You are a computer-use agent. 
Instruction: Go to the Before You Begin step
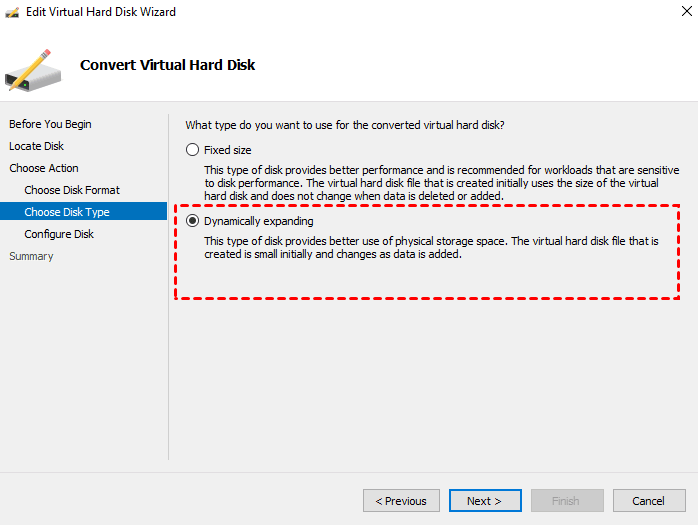pyautogui.click(x=50, y=124)
